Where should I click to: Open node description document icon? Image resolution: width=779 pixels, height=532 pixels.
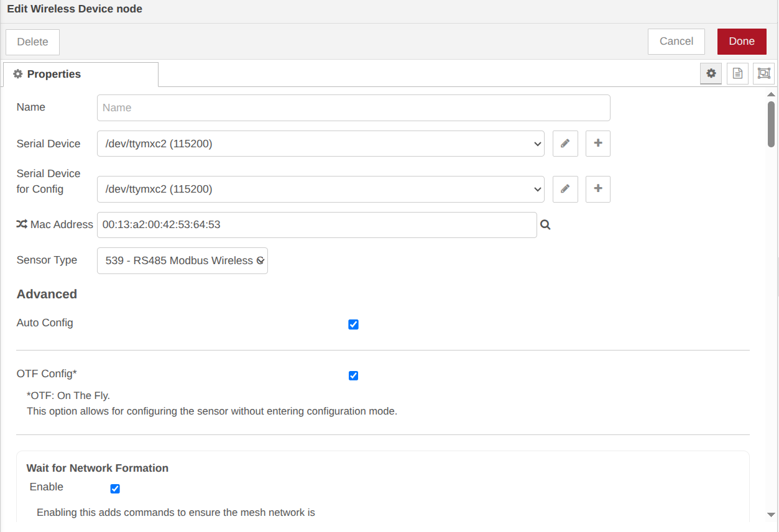(737, 73)
